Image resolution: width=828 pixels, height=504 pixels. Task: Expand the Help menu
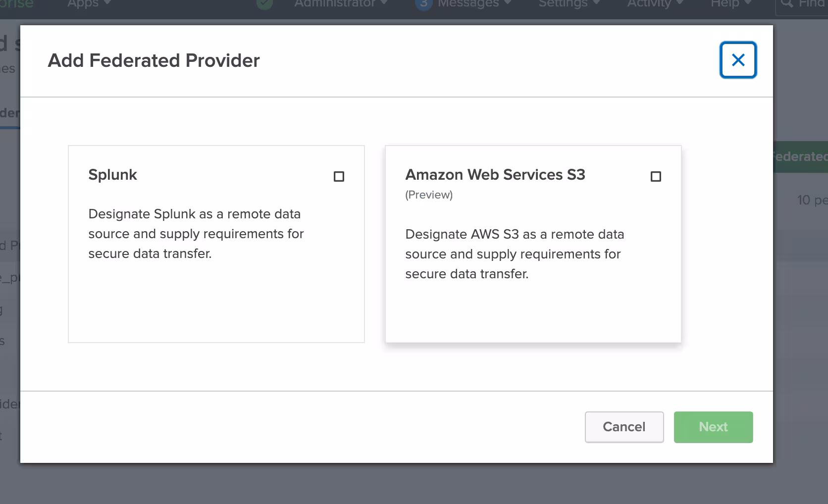point(730,4)
